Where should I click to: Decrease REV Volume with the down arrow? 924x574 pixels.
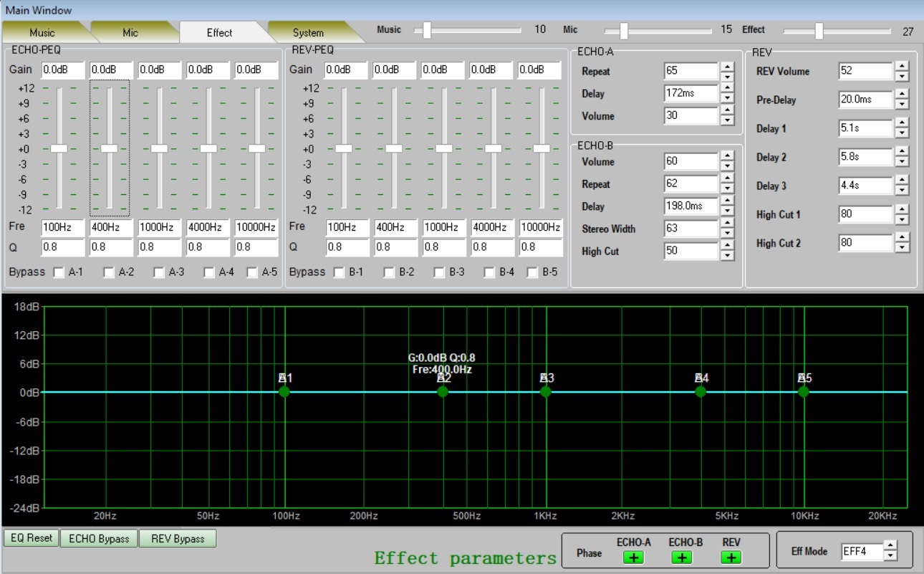coord(902,76)
